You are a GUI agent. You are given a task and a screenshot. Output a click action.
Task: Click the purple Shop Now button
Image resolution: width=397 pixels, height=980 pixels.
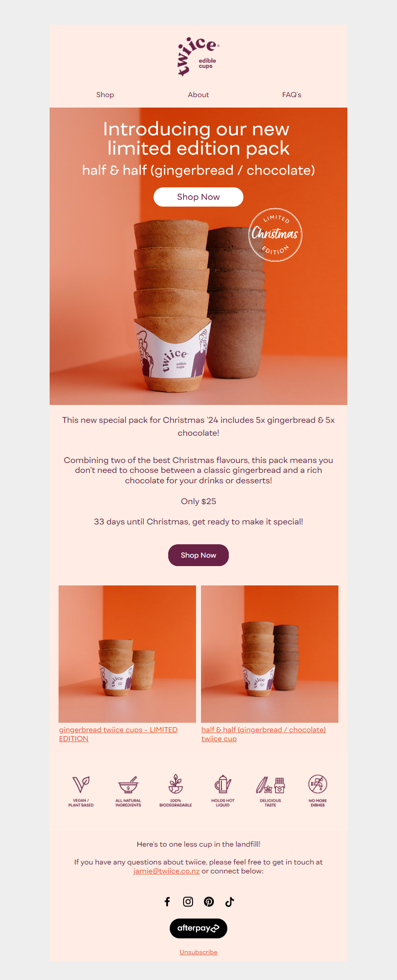[198, 555]
